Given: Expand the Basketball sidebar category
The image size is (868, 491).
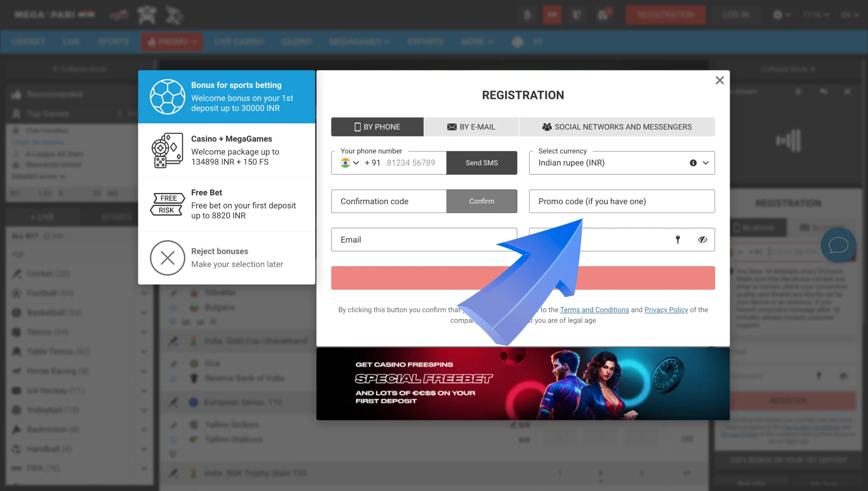Looking at the screenshot, I should [x=144, y=313].
